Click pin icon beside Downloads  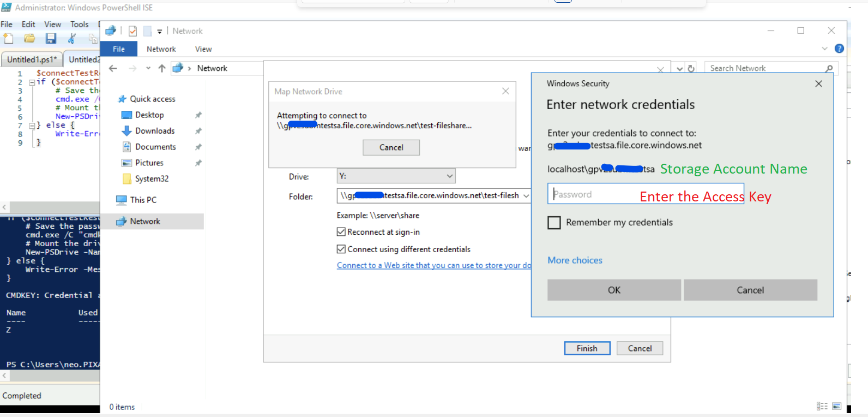point(198,130)
